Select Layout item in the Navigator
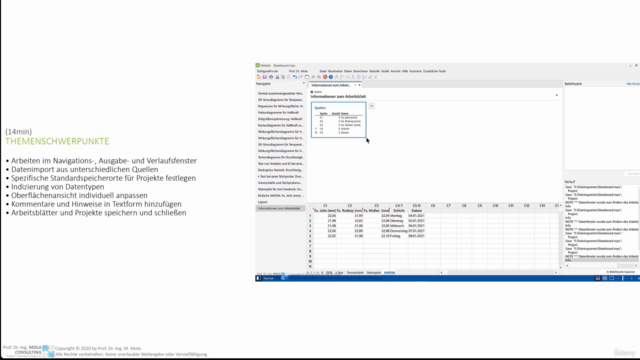The height and width of the screenshot is (360, 640). pos(262,202)
